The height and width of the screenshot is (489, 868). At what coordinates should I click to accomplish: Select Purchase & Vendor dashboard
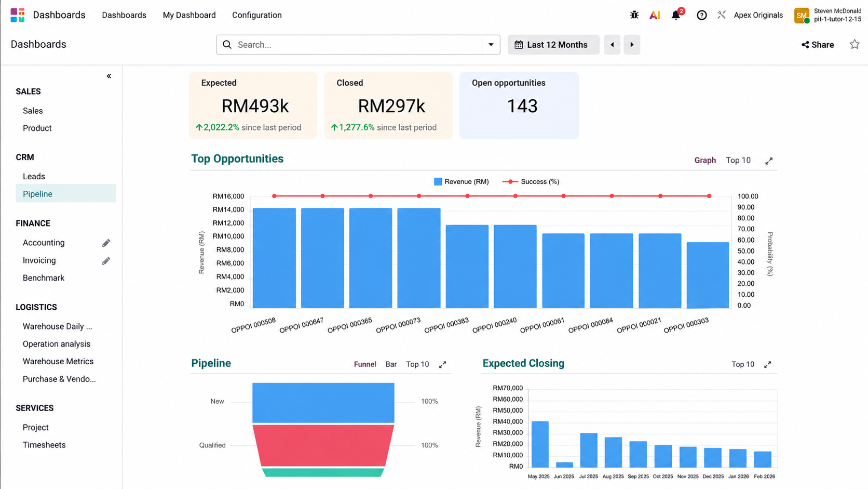[59, 379]
